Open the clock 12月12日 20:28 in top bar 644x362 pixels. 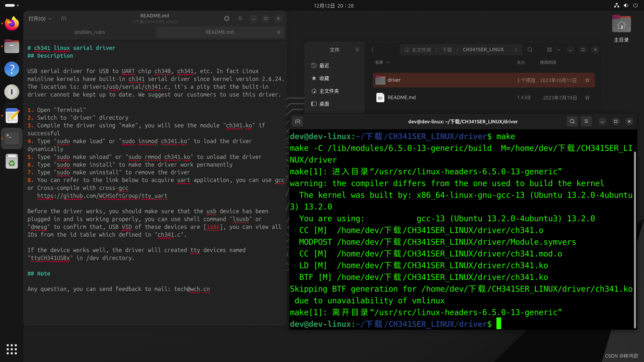(334, 6)
